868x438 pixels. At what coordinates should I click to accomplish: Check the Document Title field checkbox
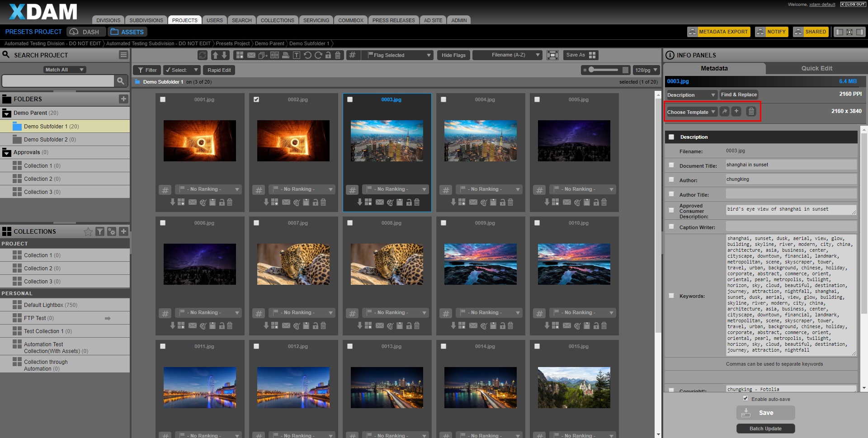point(671,165)
